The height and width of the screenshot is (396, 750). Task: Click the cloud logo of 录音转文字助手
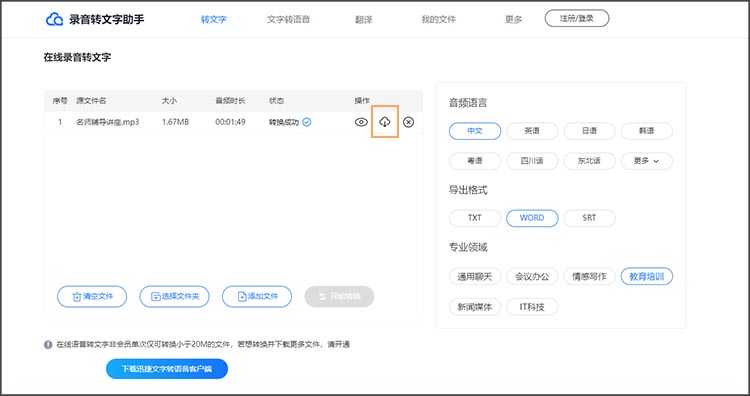point(55,19)
